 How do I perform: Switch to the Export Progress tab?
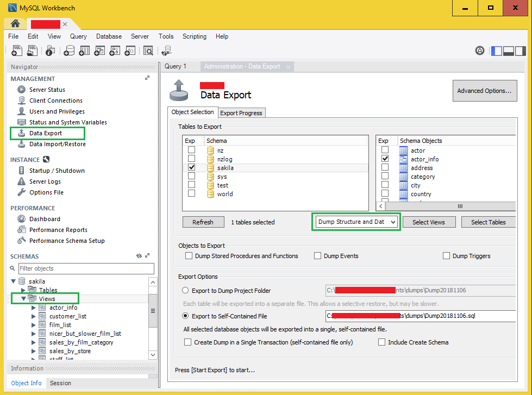point(241,113)
